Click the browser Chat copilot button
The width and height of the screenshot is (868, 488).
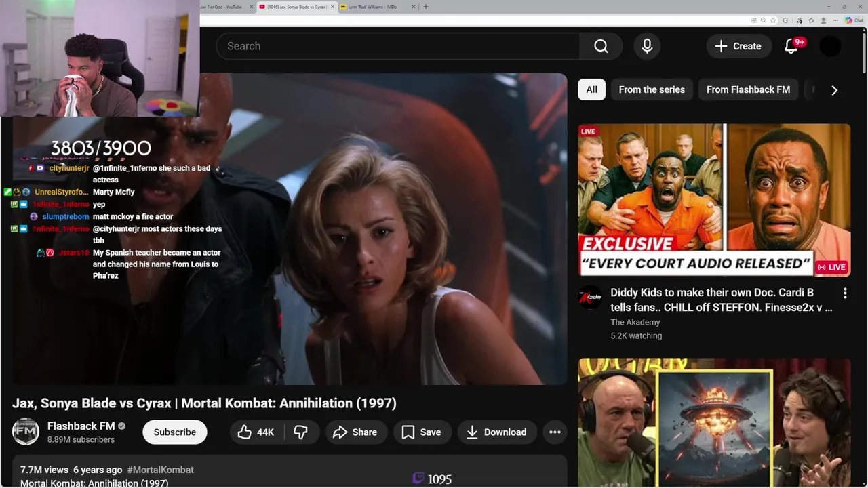[854, 20]
